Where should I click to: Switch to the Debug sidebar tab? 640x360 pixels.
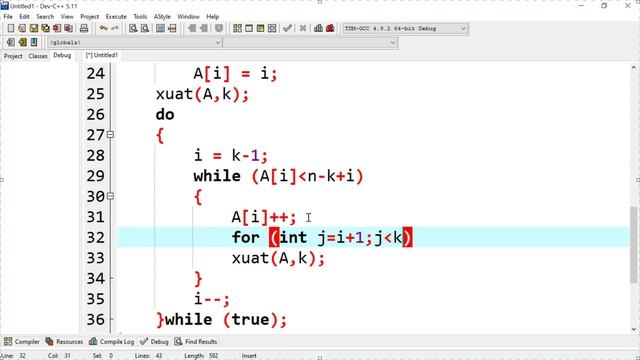tap(62, 56)
